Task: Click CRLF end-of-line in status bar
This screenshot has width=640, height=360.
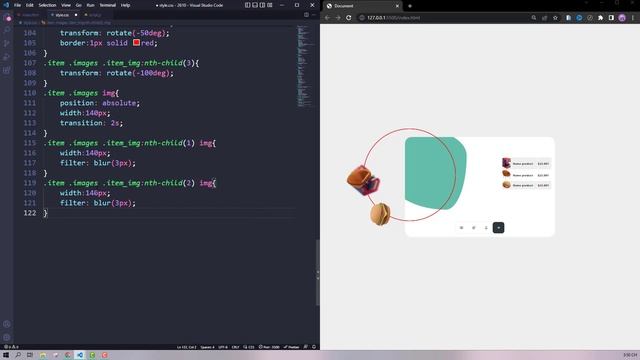Action: [x=236, y=347]
